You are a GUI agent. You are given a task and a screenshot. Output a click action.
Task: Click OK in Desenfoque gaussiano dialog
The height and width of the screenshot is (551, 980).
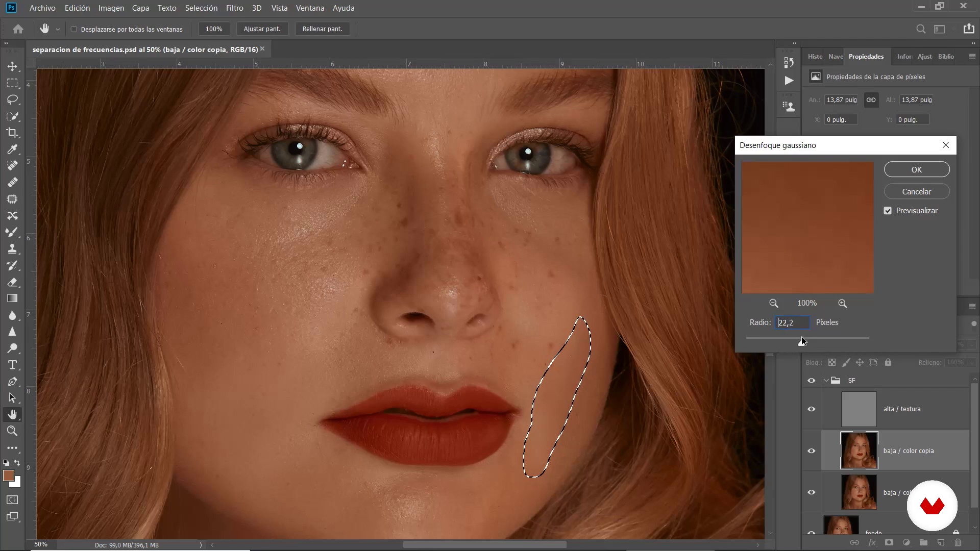click(x=917, y=169)
